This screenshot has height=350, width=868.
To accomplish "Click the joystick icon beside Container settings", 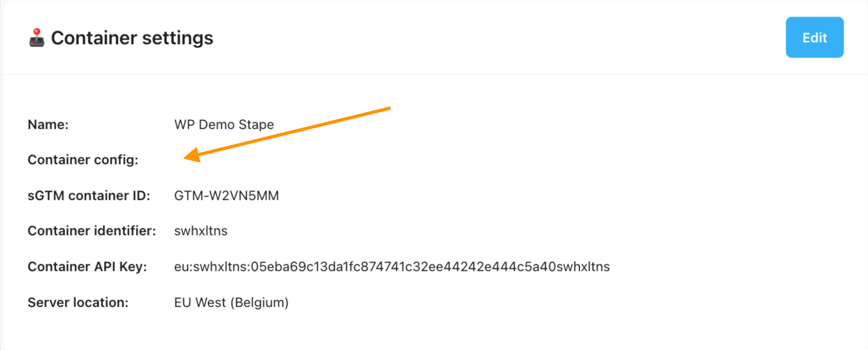I will pyautogui.click(x=37, y=38).
